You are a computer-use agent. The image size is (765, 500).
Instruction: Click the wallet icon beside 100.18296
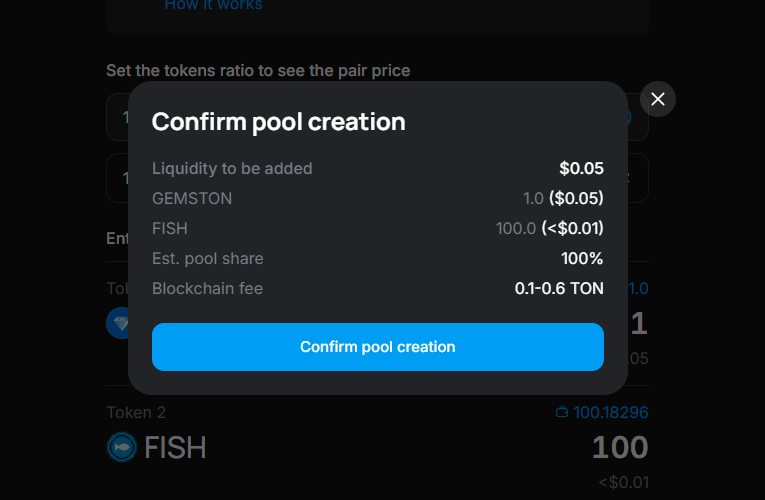(x=561, y=412)
